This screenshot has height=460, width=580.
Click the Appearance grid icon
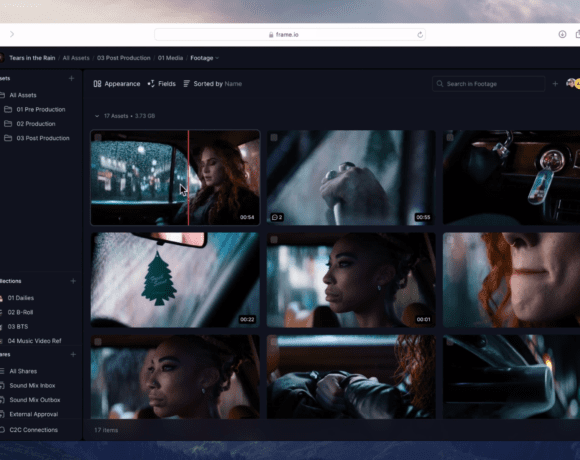[x=97, y=84]
